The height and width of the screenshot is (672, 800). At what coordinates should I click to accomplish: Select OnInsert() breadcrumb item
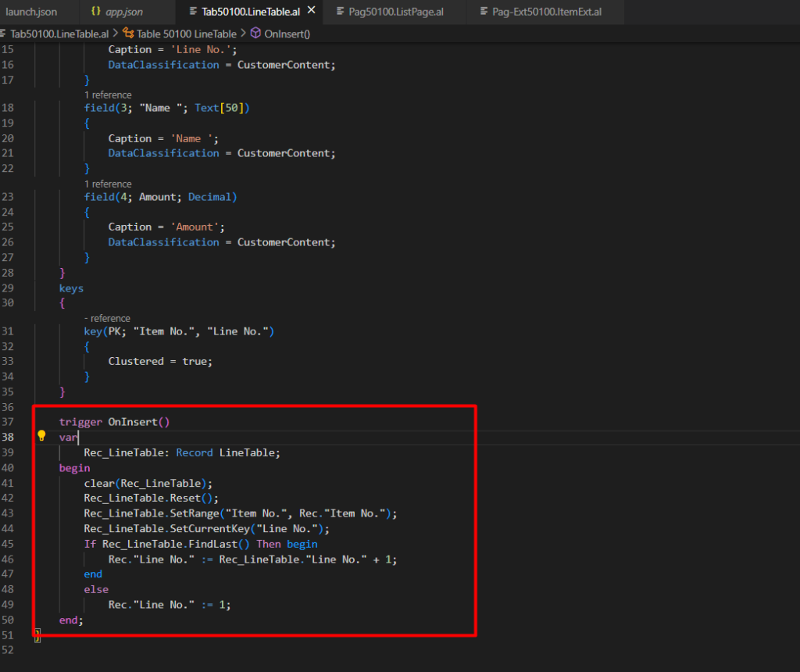(287, 34)
